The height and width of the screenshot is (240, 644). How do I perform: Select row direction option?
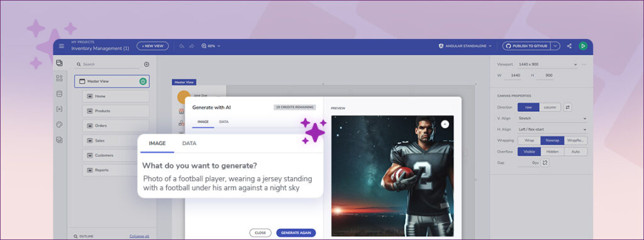tap(528, 107)
